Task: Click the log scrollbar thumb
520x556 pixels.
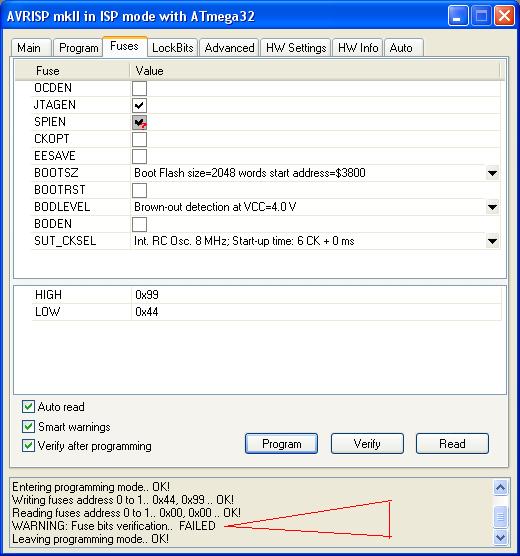Action: coord(500,516)
